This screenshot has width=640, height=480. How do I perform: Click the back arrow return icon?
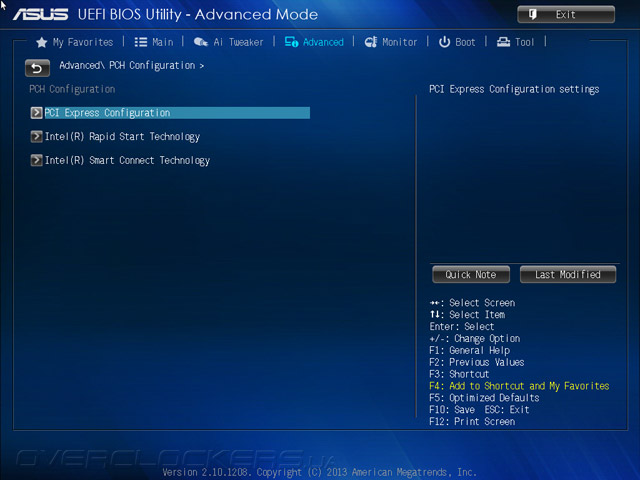point(37,68)
